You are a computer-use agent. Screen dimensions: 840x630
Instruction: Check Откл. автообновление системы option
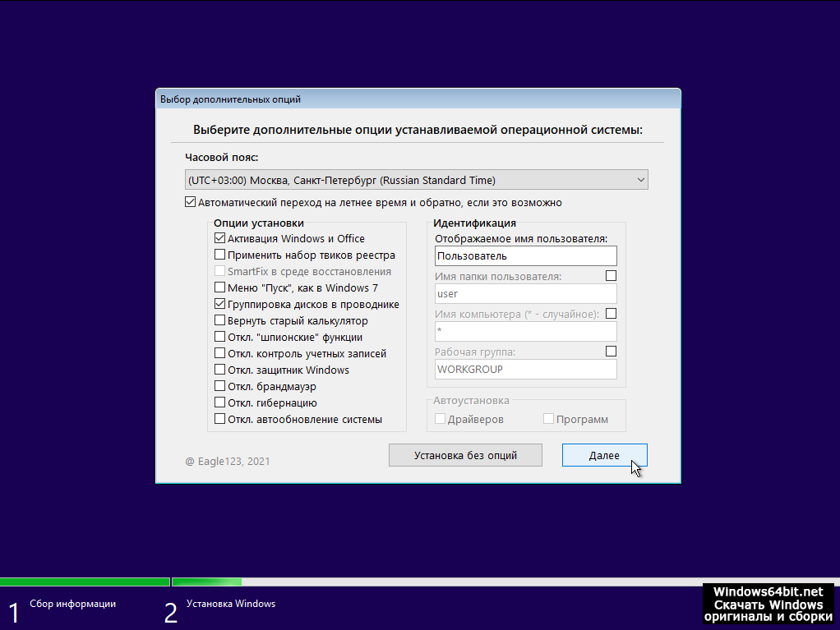coord(219,419)
